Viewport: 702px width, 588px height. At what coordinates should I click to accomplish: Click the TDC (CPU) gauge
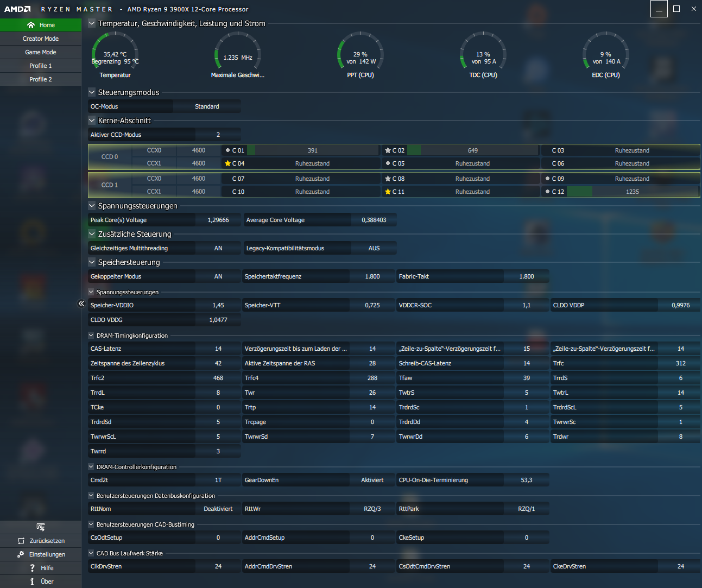[x=483, y=54]
